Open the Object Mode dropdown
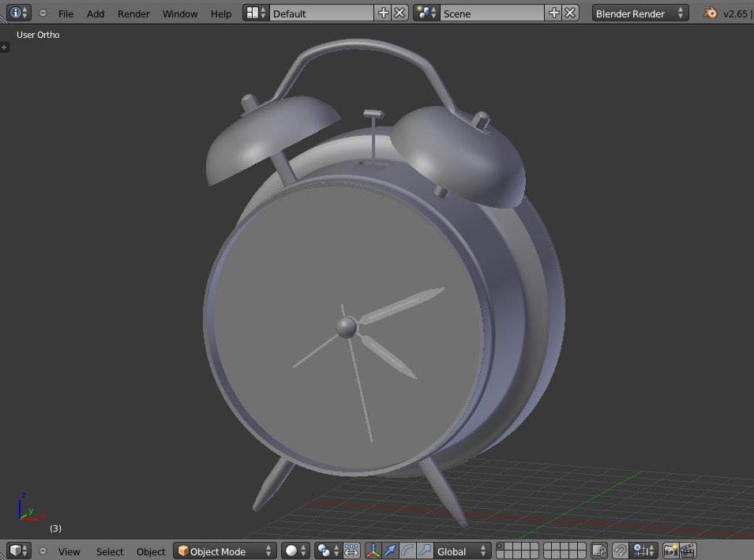This screenshot has width=754, height=560. [225, 551]
